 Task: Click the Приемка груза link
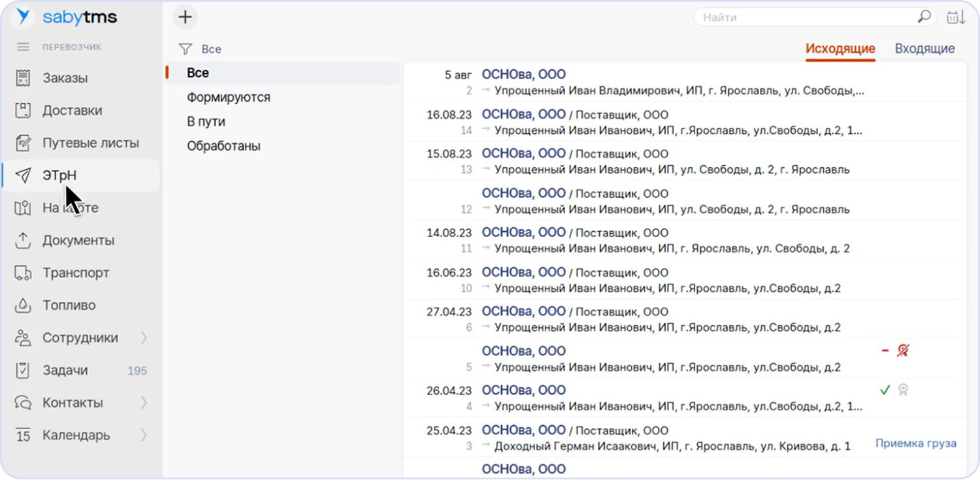(915, 443)
